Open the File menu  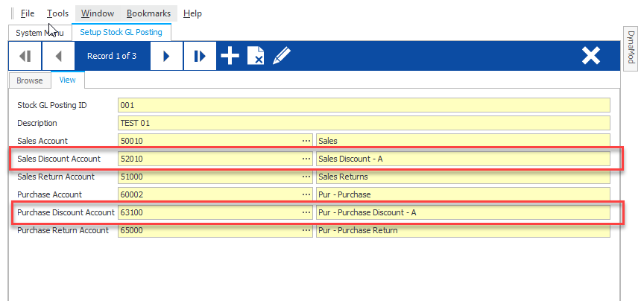click(28, 13)
